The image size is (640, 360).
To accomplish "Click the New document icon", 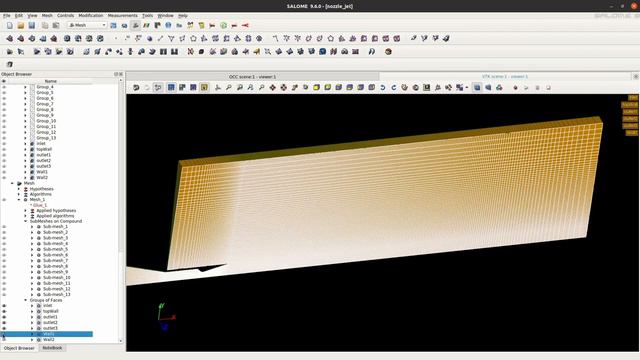I will click(9, 25).
